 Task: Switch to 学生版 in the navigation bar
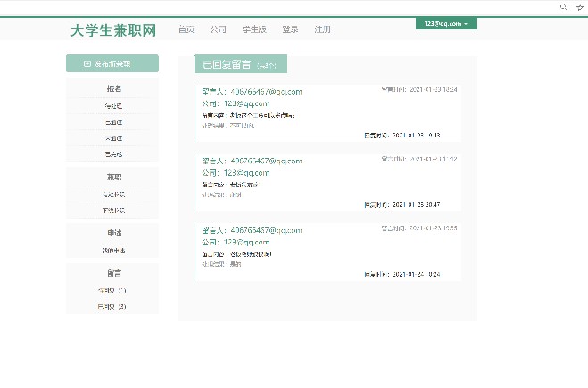(254, 30)
